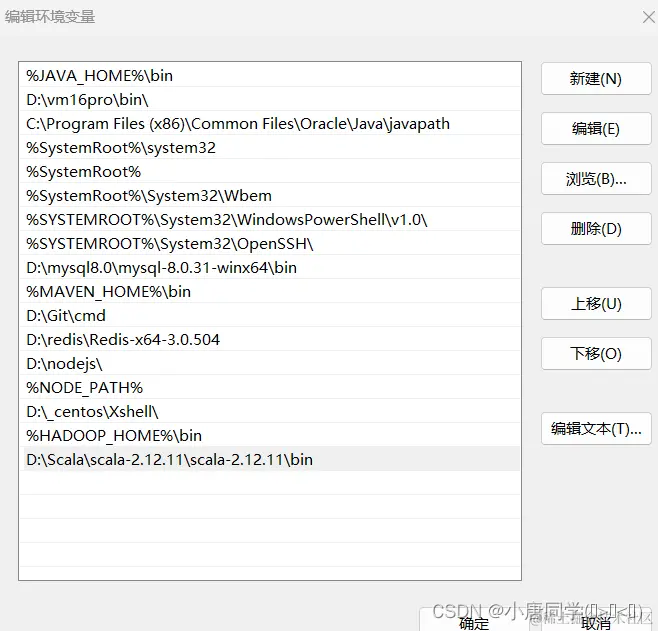Select the D:\Git\cmd entry
658x631 pixels.
269,316
